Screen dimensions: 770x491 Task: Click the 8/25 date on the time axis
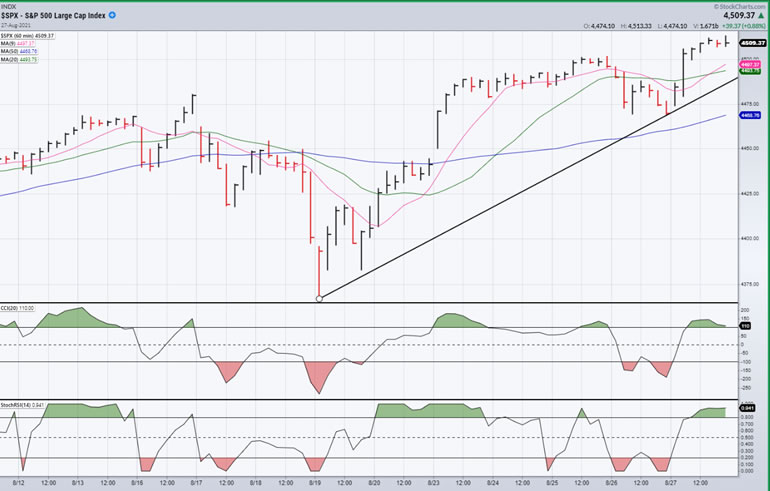552,483
